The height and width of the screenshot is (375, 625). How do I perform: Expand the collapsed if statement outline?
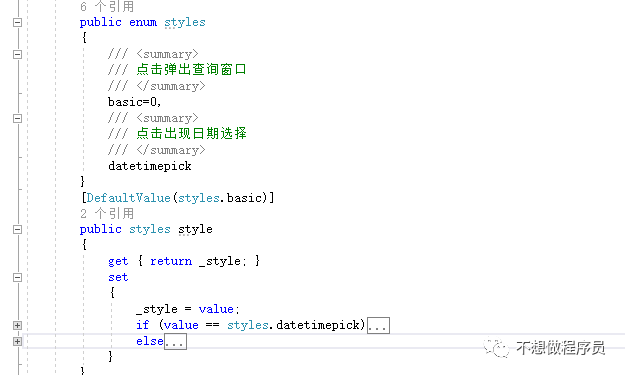tap(17, 326)
